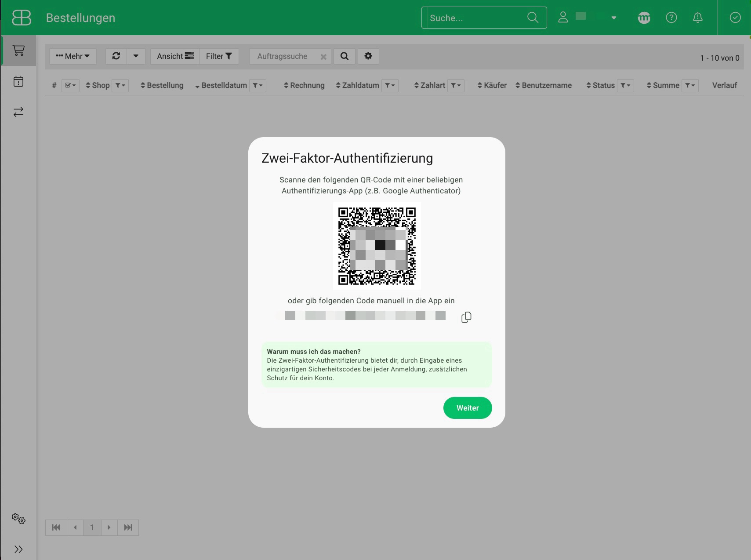Copy the manual authentication code

click(466, 317)
